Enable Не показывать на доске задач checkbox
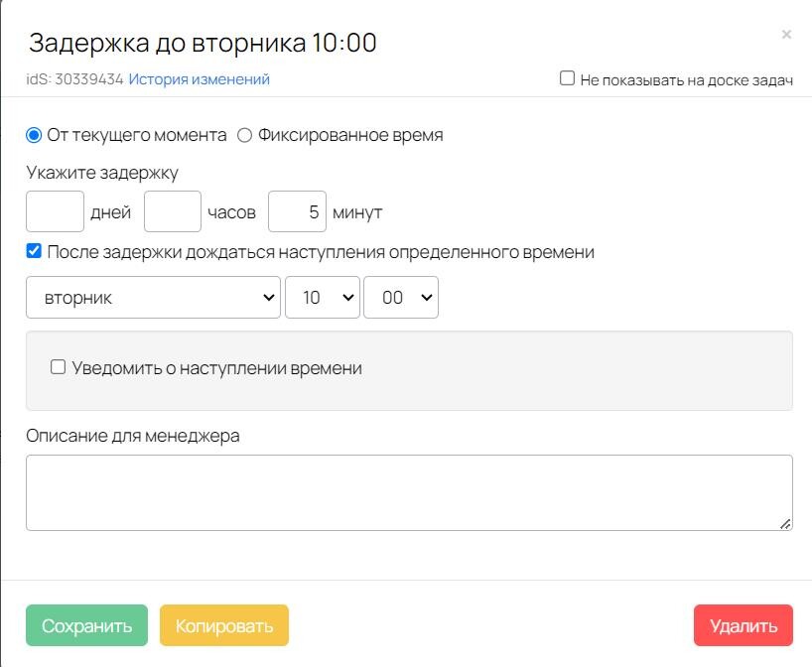The width and height of the screenshot is (812, 667). point(567,78)
